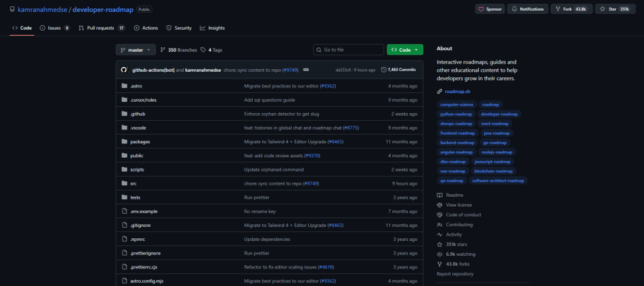This screenshot has width=644, height=286.
Task: View 4 Tags link
Action: [211, 50]
